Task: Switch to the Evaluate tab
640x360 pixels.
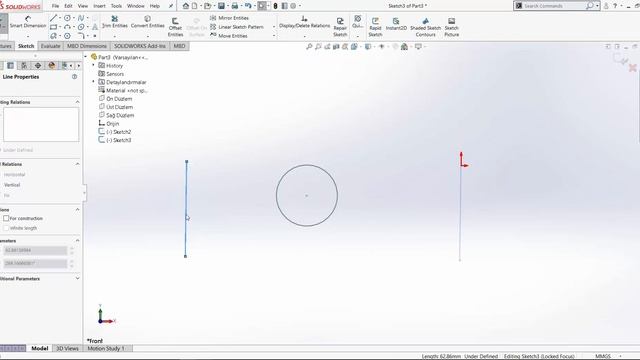Action: tap(50, 46)
